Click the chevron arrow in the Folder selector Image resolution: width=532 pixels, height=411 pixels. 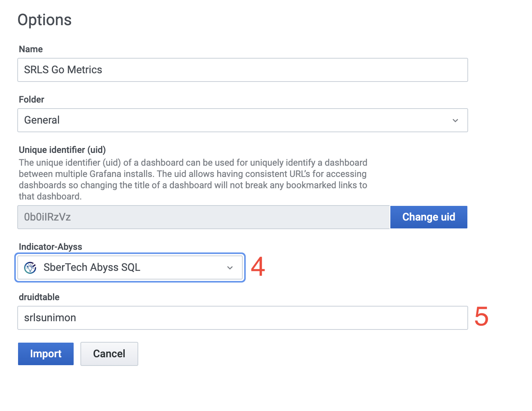click(x=455, y=121)
